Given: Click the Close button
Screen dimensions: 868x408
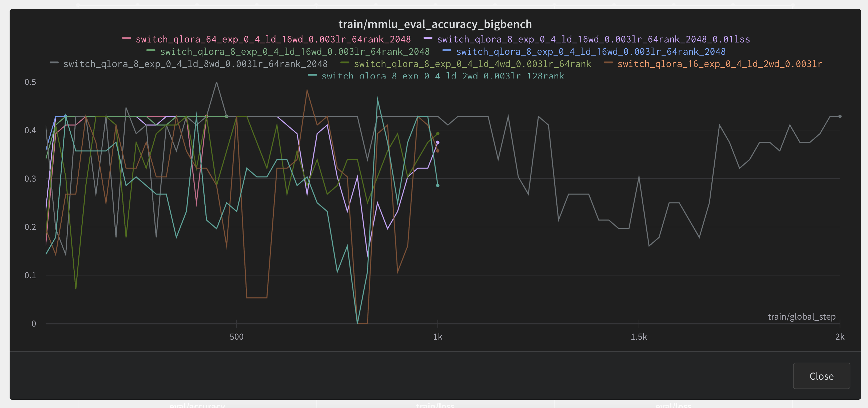Looking at the screenshot, I should [x=821, y=376].
